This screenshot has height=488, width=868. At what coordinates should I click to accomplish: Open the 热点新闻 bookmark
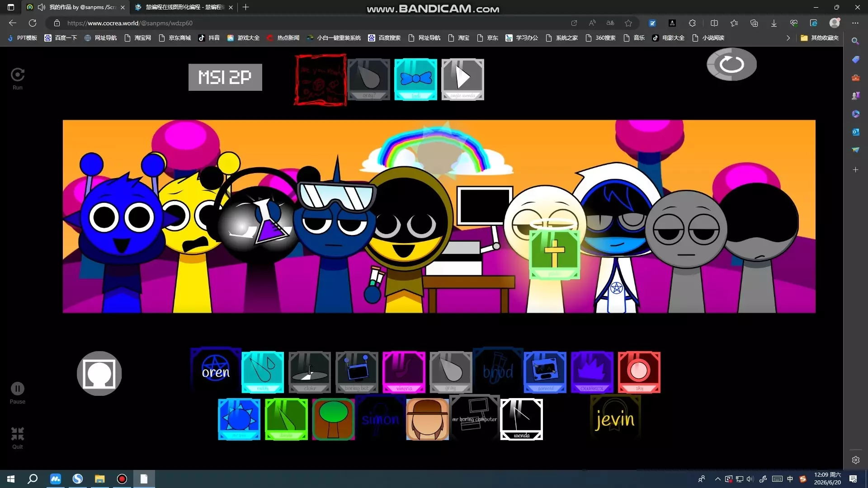point(283,38)
